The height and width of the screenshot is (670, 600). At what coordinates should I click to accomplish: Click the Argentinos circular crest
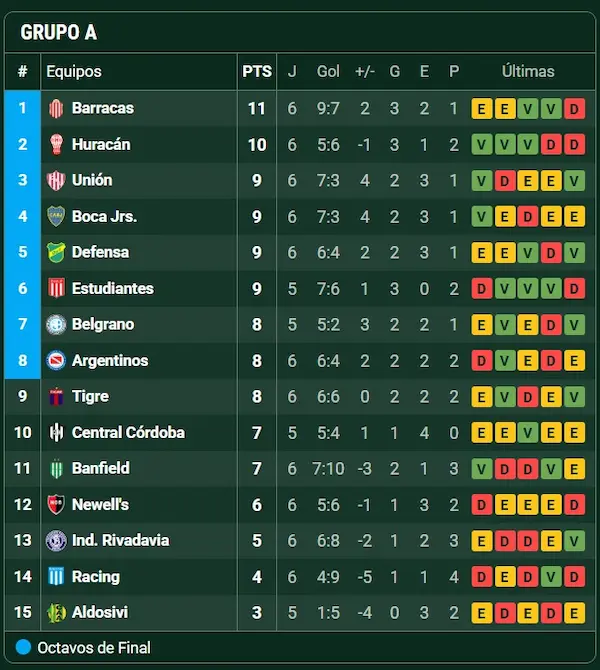coord(56,360)
